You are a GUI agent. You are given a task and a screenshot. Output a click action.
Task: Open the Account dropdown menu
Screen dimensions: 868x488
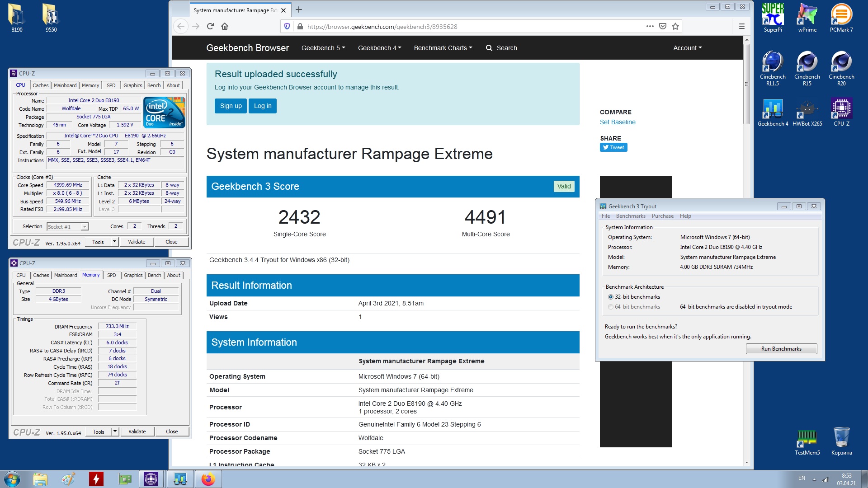[688, 48]
